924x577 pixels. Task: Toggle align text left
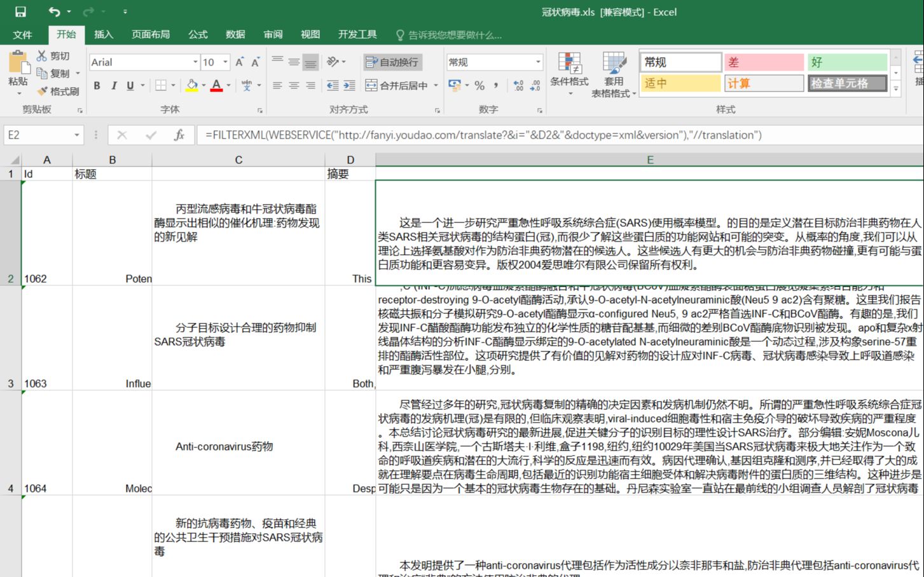click(x=277, y=85)
